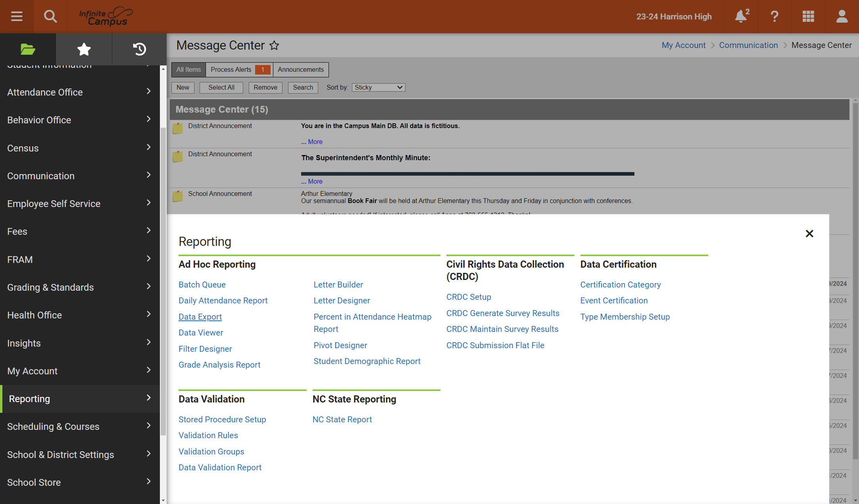This screenshot has height=504, width=859.
Task: Open Certification Category link
Action: click(621, 285)
